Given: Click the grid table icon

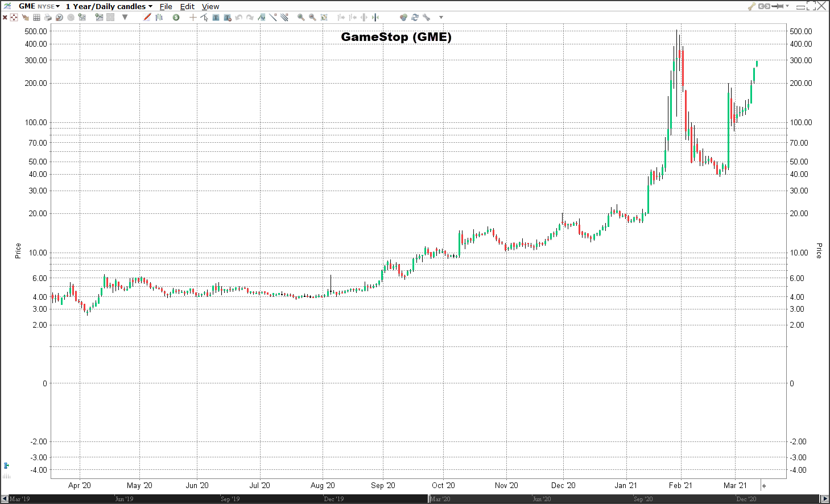Looking at the screenshot, I should pyautogui.click(x=36, y=18).
